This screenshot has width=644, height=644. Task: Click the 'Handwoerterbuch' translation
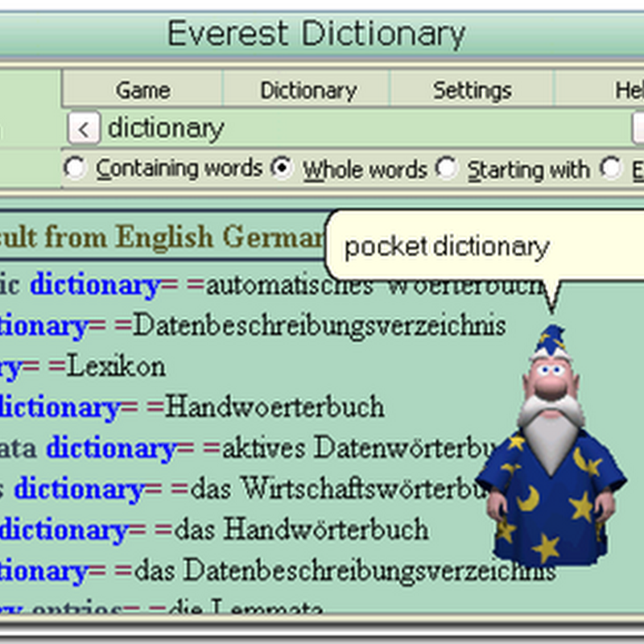[x=275, y=407]
